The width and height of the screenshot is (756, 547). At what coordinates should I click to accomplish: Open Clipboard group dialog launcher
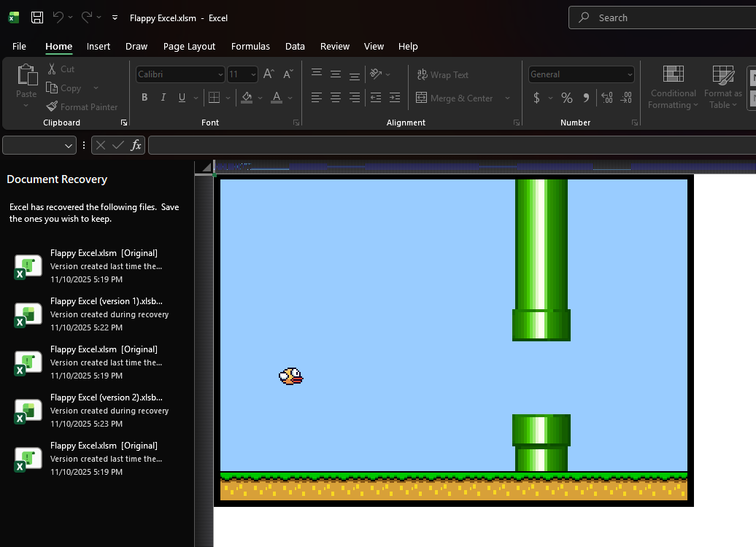[124, 123]
